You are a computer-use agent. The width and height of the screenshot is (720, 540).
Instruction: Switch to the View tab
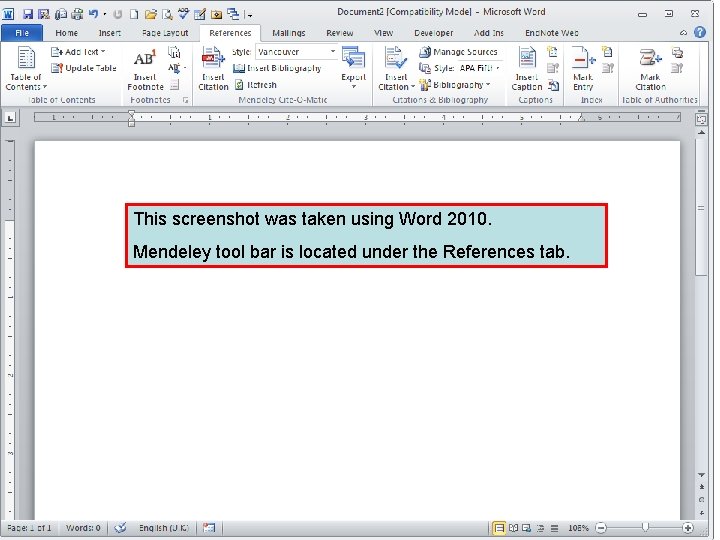[x=383, y=33]
